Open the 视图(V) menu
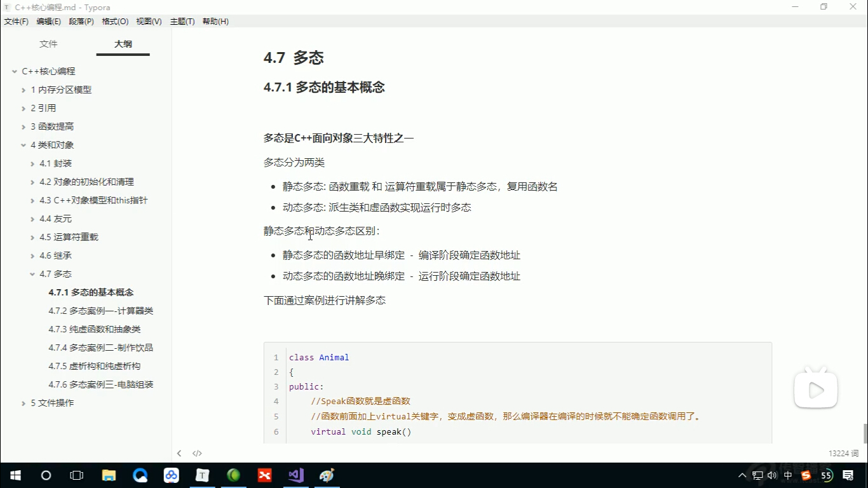 click(x=148, y=21)
